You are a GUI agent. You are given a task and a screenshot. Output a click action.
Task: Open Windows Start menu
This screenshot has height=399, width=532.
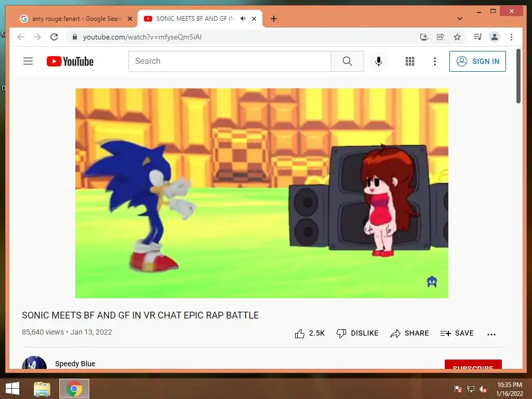tap(12, 389)
